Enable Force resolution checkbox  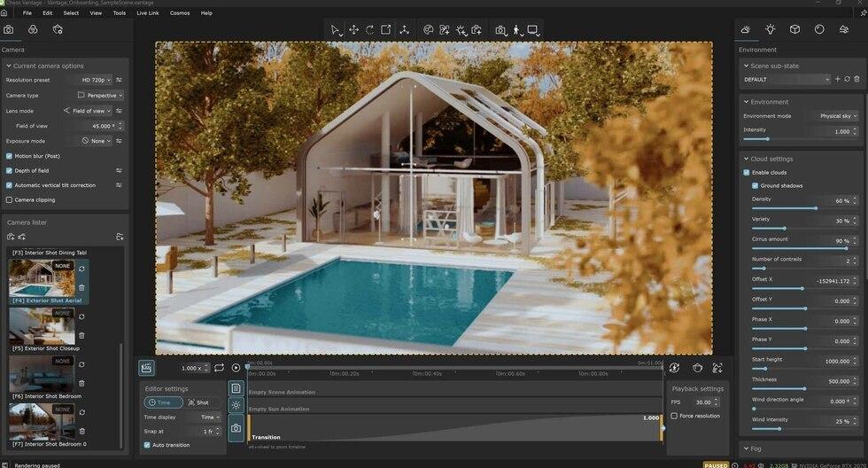pos(674,416)
